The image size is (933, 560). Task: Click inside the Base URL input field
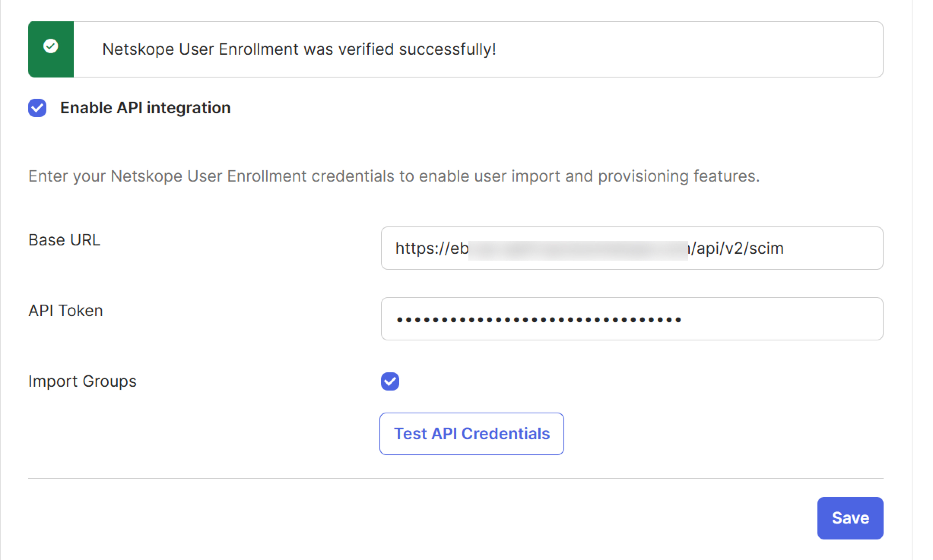632,248
